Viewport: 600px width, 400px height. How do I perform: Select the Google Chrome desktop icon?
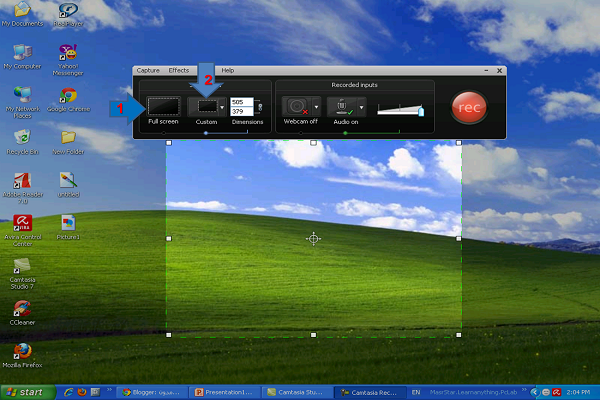(68, 100)
